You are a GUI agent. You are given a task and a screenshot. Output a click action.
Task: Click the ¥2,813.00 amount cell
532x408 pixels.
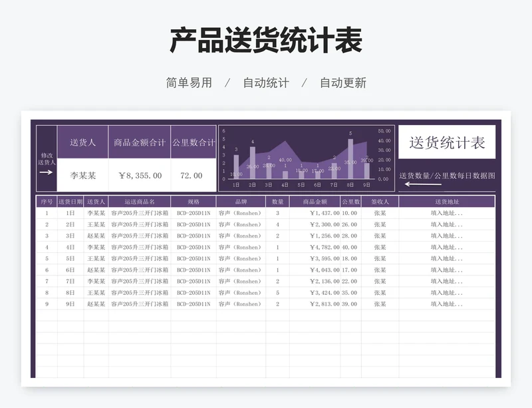click(315, 304)
